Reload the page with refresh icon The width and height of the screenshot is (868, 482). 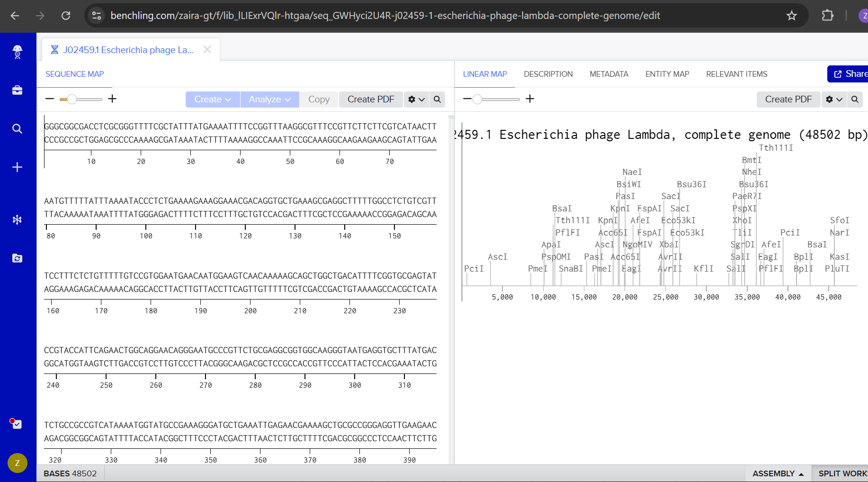pos(66,16)
